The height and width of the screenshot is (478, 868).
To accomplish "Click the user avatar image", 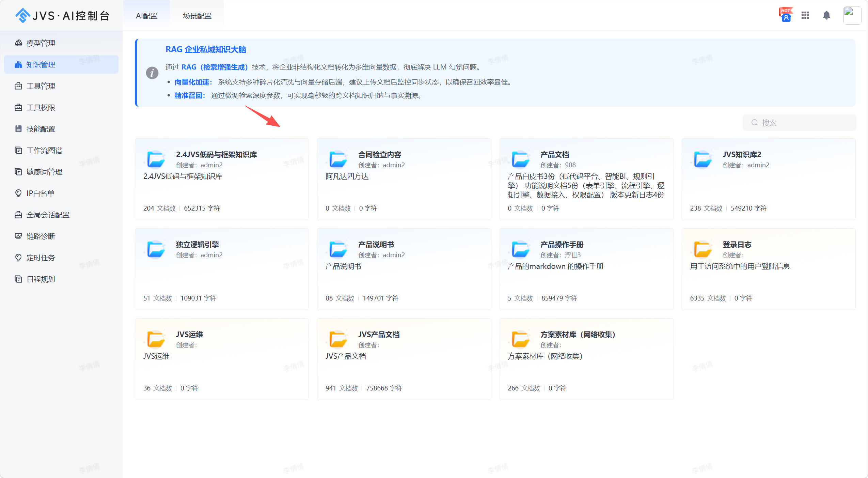I will 852,15.
